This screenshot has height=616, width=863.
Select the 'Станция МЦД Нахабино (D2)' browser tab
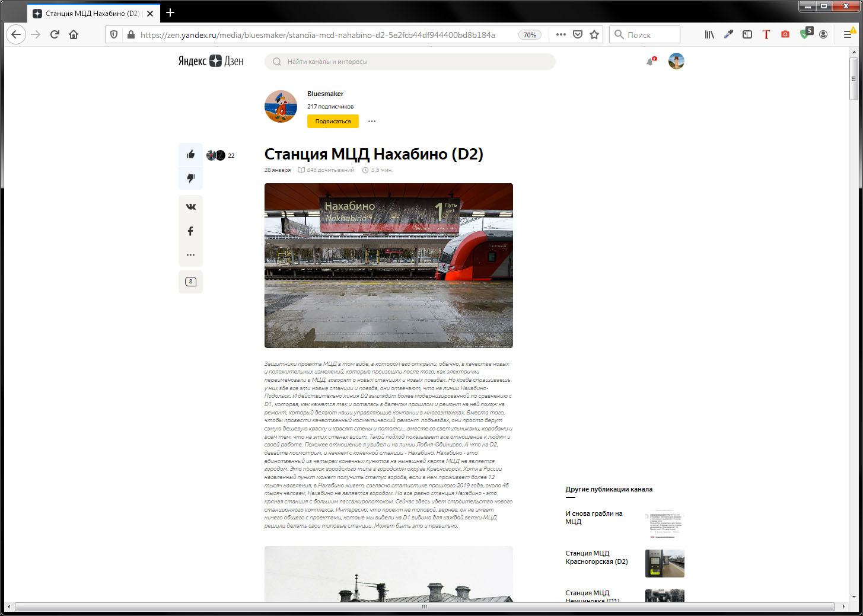tap(93, 13)
